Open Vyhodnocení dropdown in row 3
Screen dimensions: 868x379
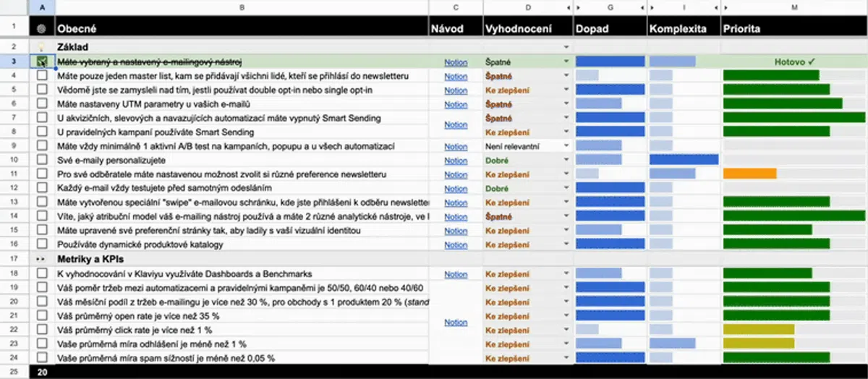tap(566, 62)
